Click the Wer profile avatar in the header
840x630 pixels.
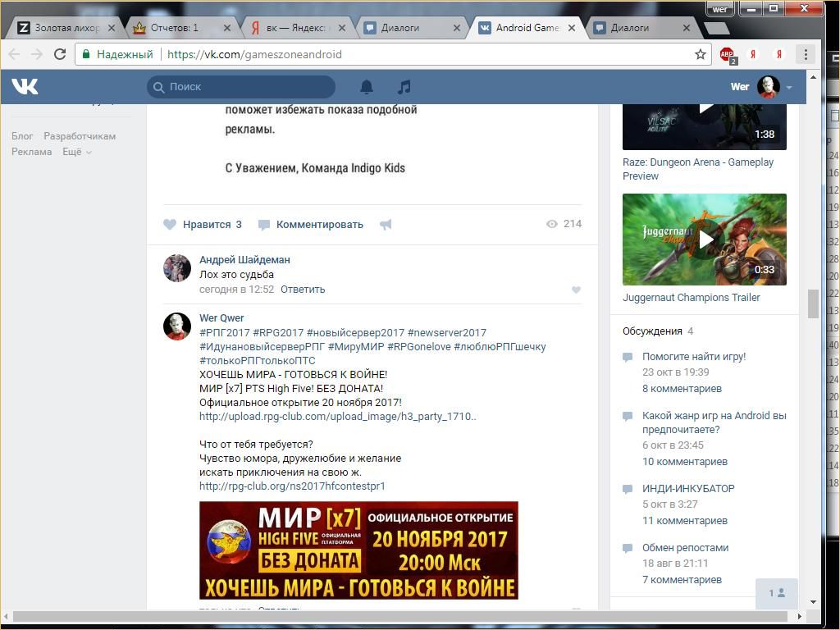(x=768, y=87)
